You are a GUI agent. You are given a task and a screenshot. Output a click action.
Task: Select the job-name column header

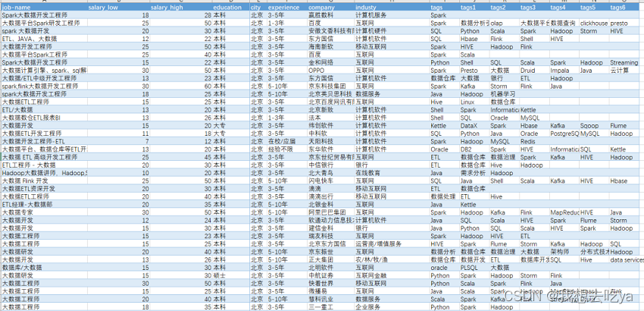click(x=44, y=8)
